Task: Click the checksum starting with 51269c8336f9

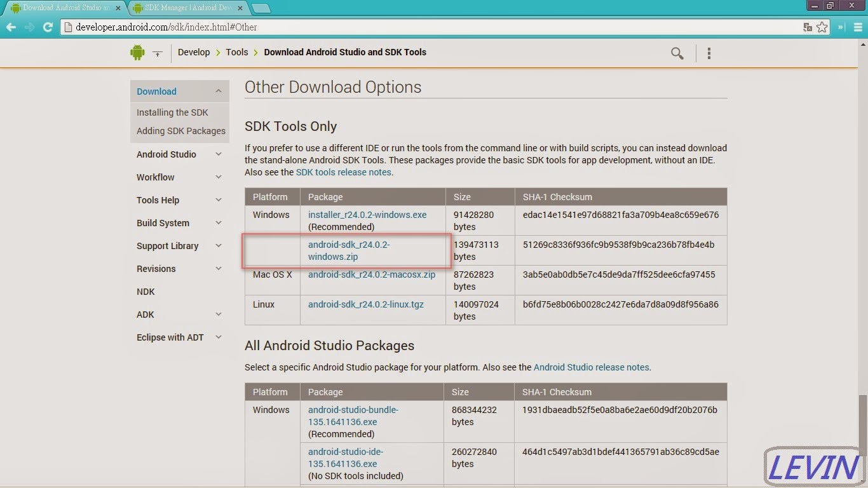Action: (618, 245)
